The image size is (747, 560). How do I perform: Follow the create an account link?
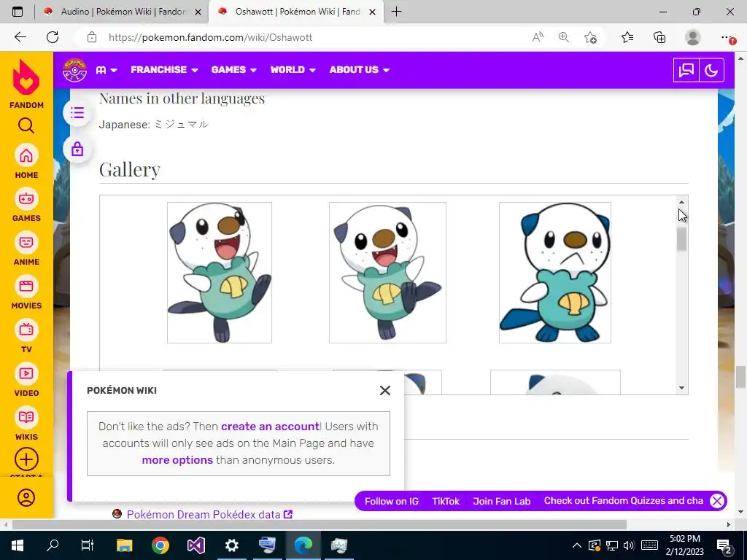(270, 426)
